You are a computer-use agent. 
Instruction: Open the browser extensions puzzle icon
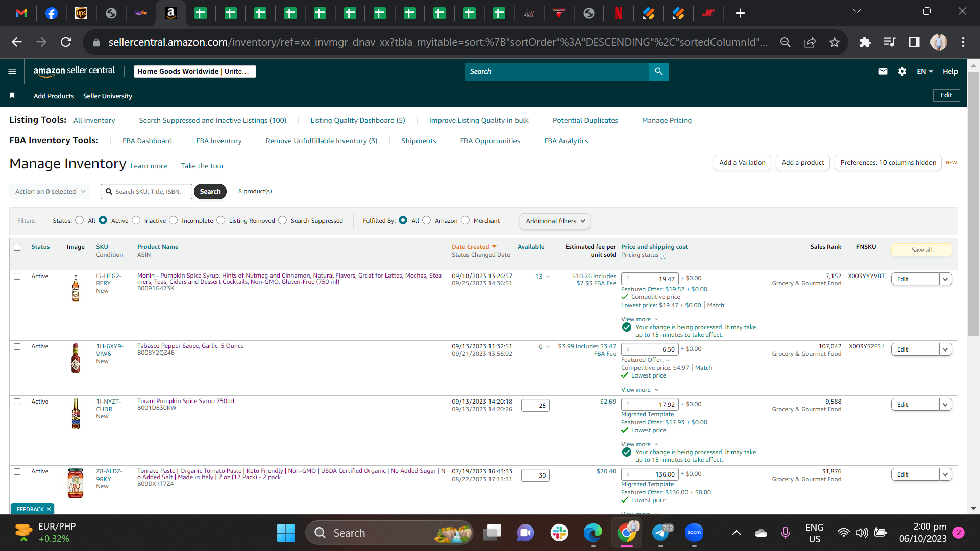click(865, 42)
